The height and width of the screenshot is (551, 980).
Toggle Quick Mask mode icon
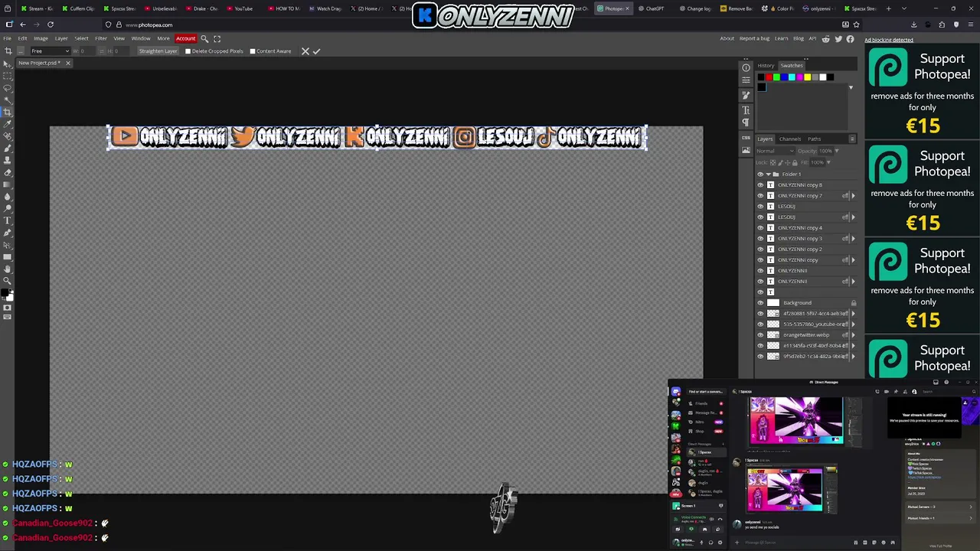8,308
